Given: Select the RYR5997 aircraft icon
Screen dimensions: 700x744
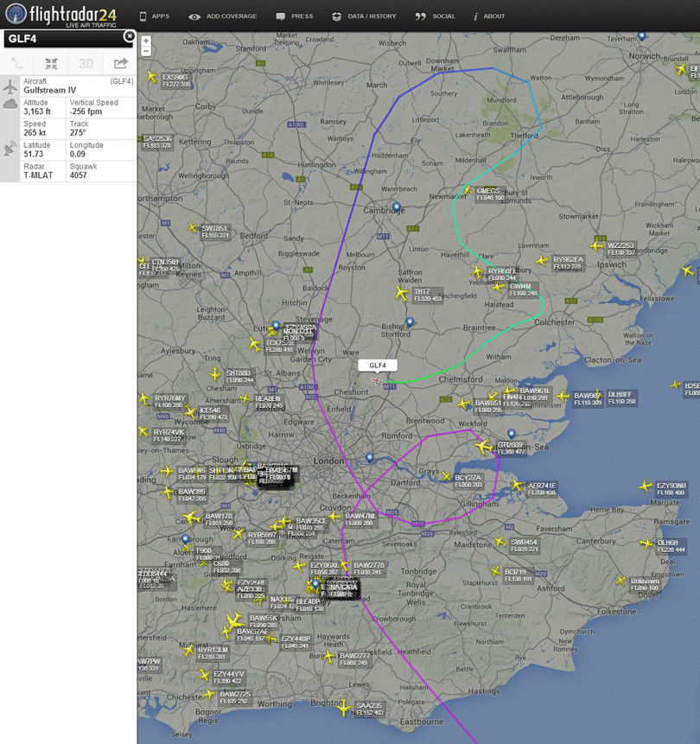Looking at the screenshot, I should pyautogui.click(x=238, y=535).
